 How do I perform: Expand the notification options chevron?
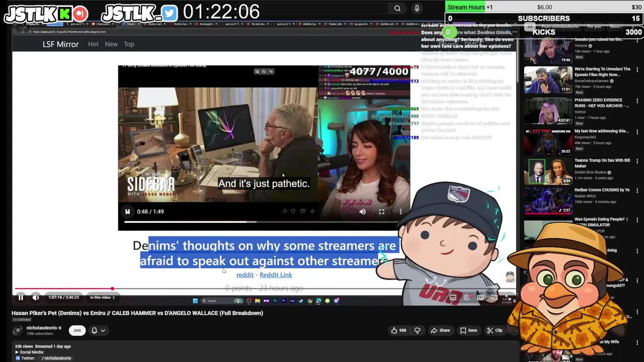tap(103, 331)
